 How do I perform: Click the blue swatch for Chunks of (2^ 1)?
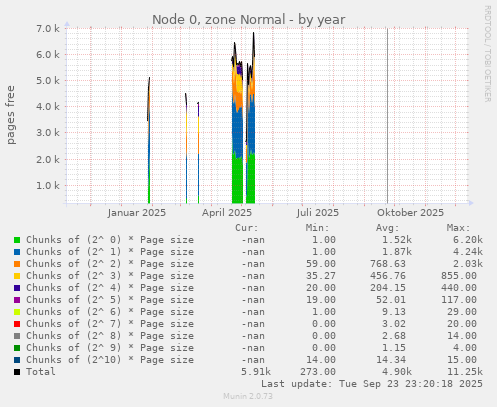coord(17,252)
